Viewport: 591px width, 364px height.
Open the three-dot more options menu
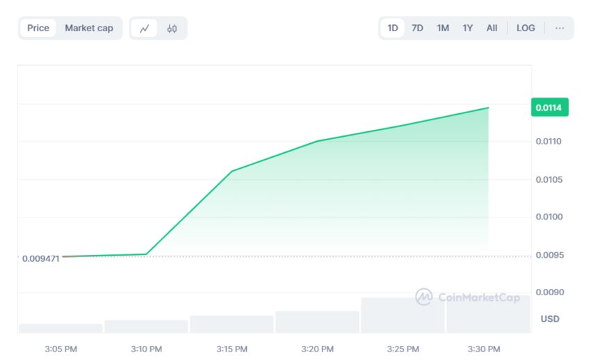click(x=559, y=28)
